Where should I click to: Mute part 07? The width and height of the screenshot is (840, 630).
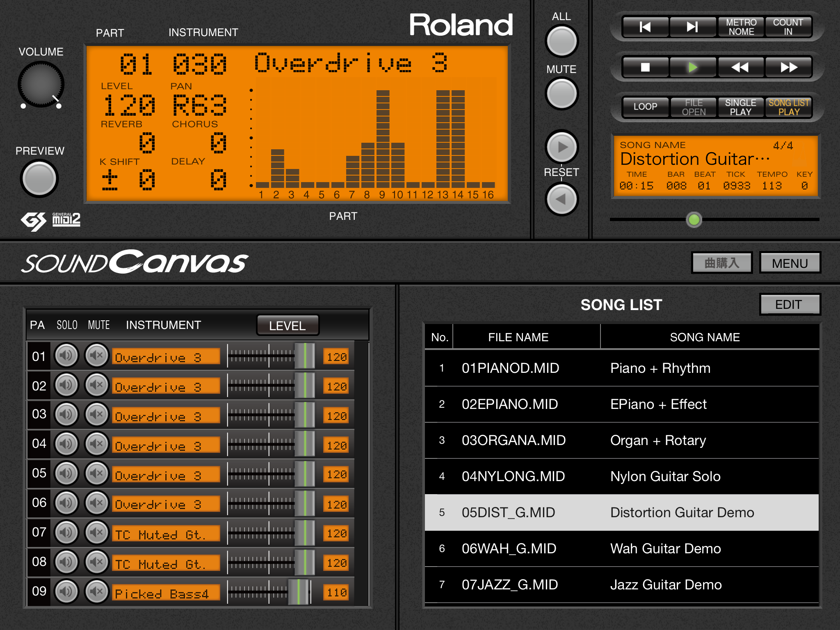pos(97,533)
